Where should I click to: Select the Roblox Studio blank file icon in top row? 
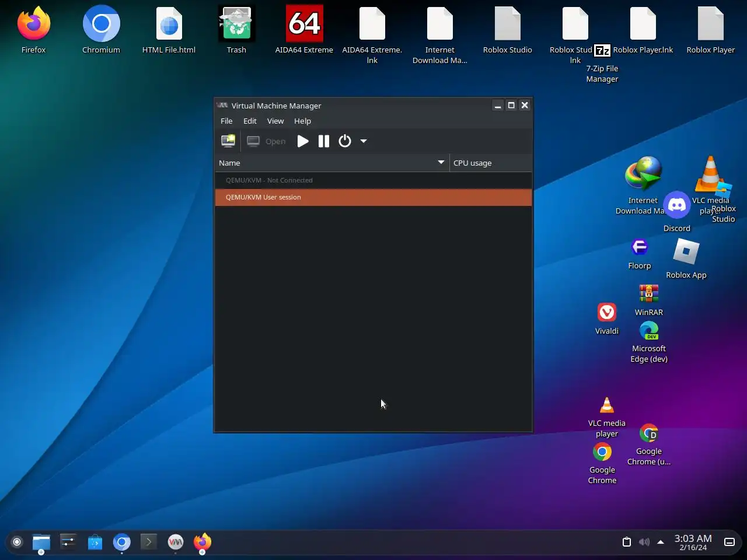508,24
